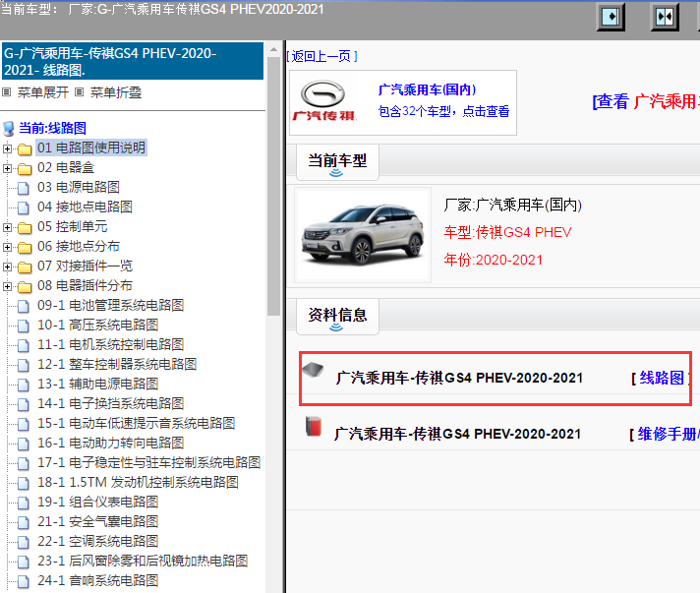Click the tree panel vertical scrollbar thumb
The height and width of the screenshot is (593, 700).
pyautogui.click(x=273, y=186)
